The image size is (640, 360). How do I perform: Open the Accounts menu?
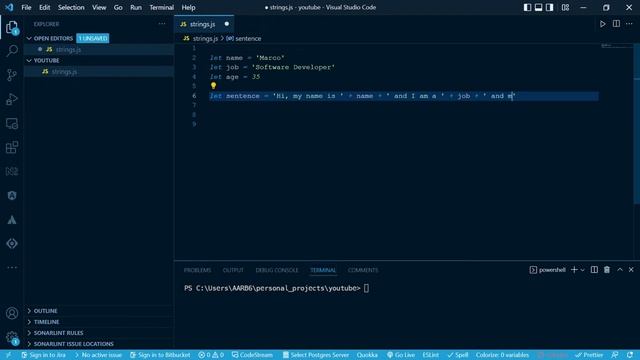pyautogui.click(x=12, y=313)
